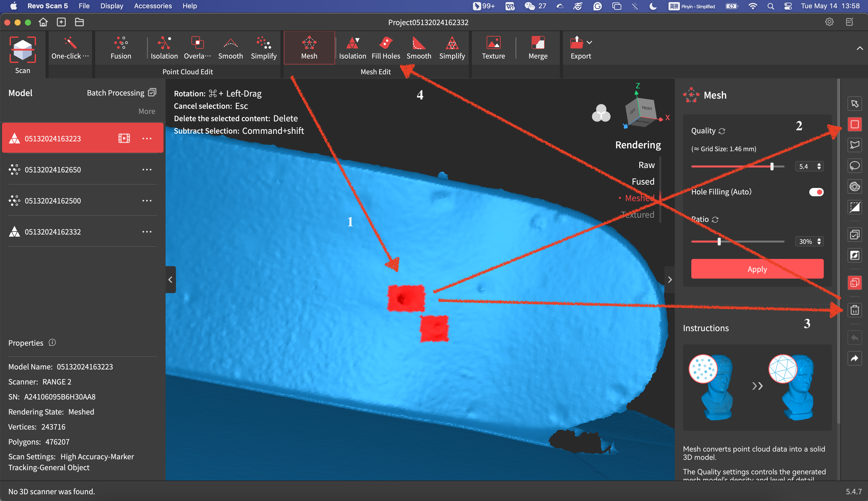Click the Quality slider track

click(738, 166)
